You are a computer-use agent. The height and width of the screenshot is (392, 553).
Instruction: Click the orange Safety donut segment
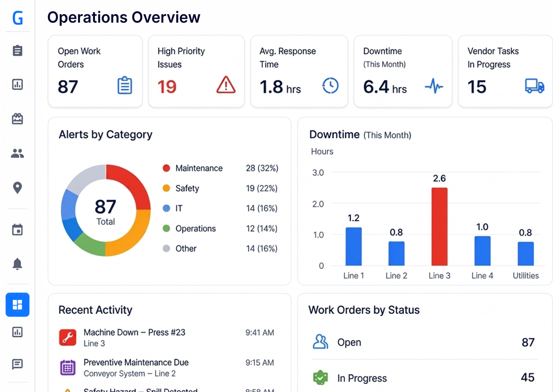133,237
